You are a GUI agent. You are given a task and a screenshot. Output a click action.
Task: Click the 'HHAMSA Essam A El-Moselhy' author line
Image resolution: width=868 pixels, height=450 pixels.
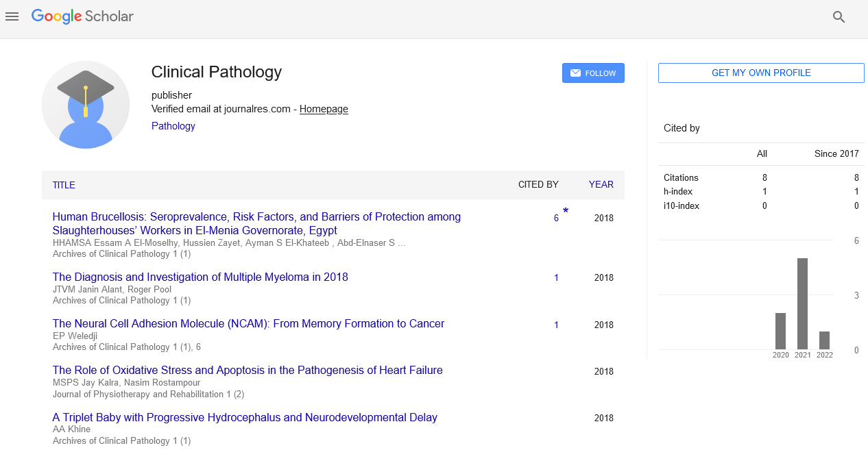[x=229, y=243]
